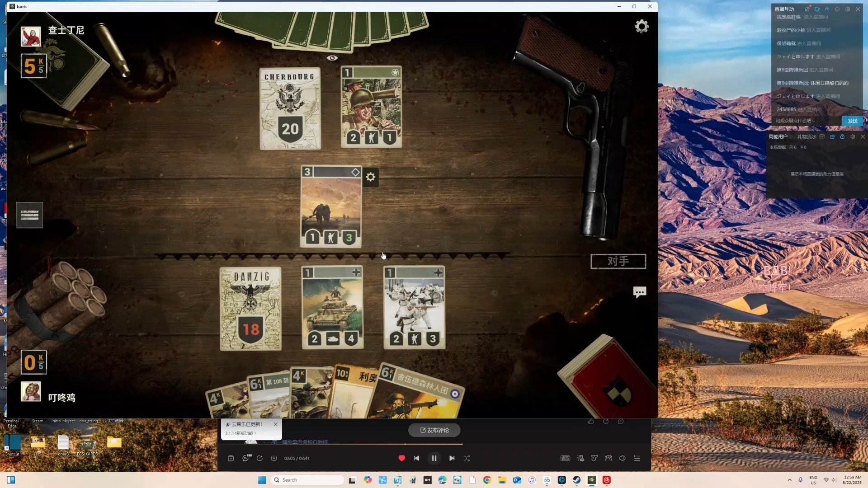Toggle the lock icon in 直播互动 panel
Image resolution: width=868 pixels, height=488 pixels.
tap(827, 9)
